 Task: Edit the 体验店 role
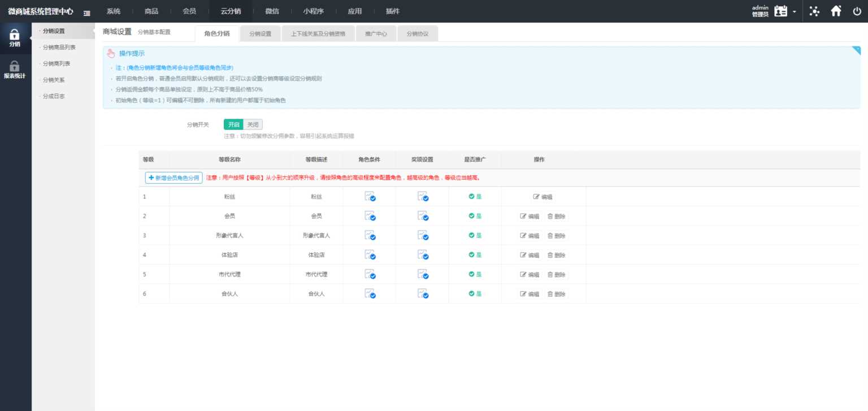click(x=530, y=256)
